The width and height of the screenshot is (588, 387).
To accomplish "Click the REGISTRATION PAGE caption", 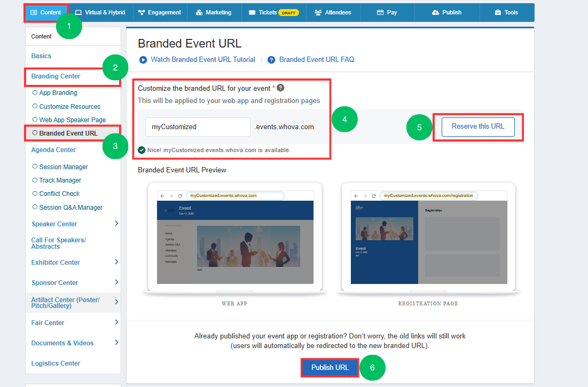I will [428, 303].
